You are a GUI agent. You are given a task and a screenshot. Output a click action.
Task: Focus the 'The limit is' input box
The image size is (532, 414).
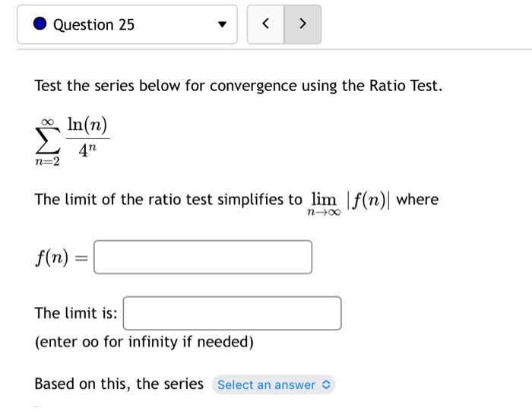point(232,313)
